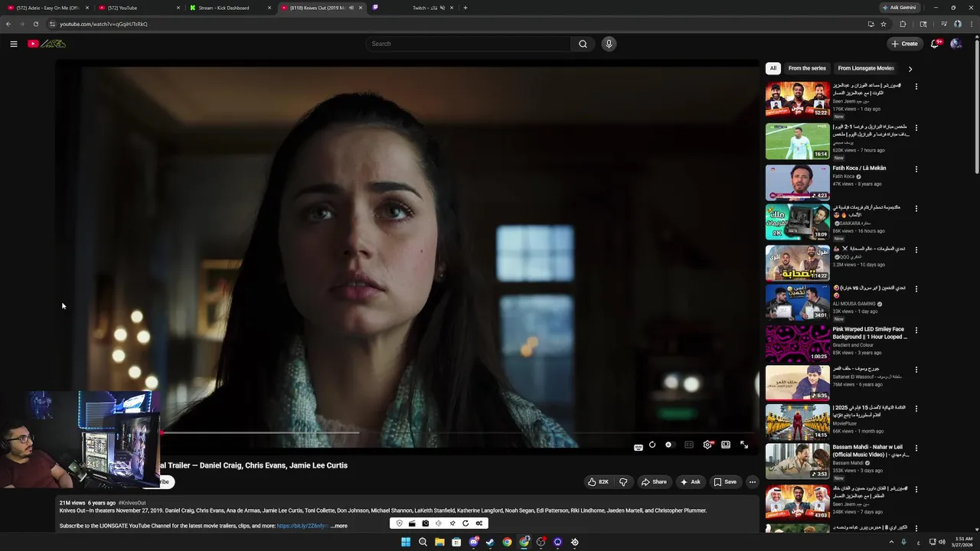The width and height of the screenshot is (980, 551).
Task: Open the player settings gear
Action: pos(707,445)
